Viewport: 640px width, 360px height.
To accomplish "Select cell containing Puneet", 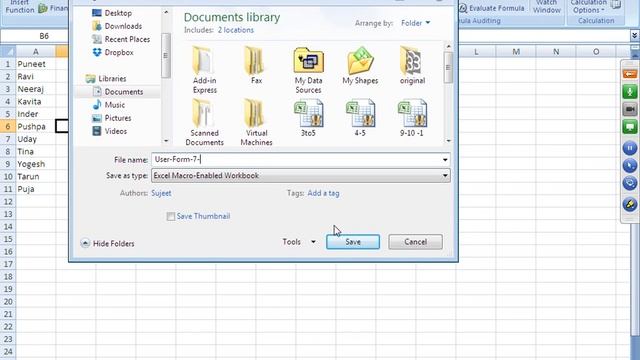I will tap(36, 64).
